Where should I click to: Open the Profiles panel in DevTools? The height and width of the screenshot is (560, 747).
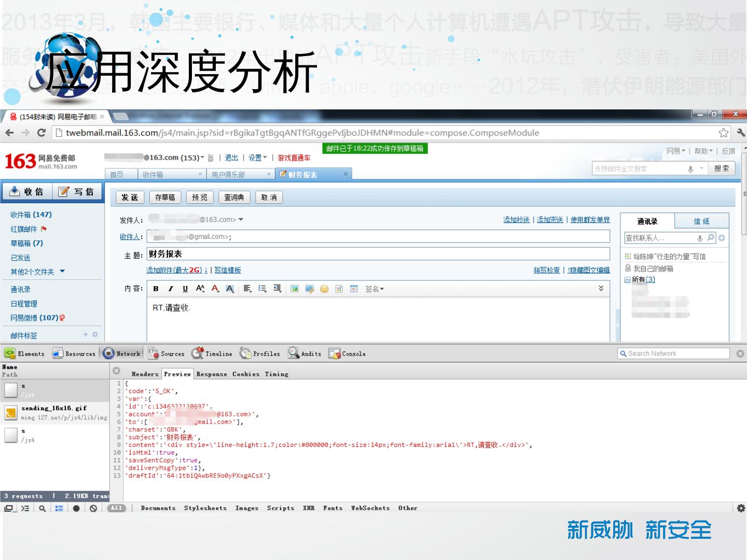[260, 354]
